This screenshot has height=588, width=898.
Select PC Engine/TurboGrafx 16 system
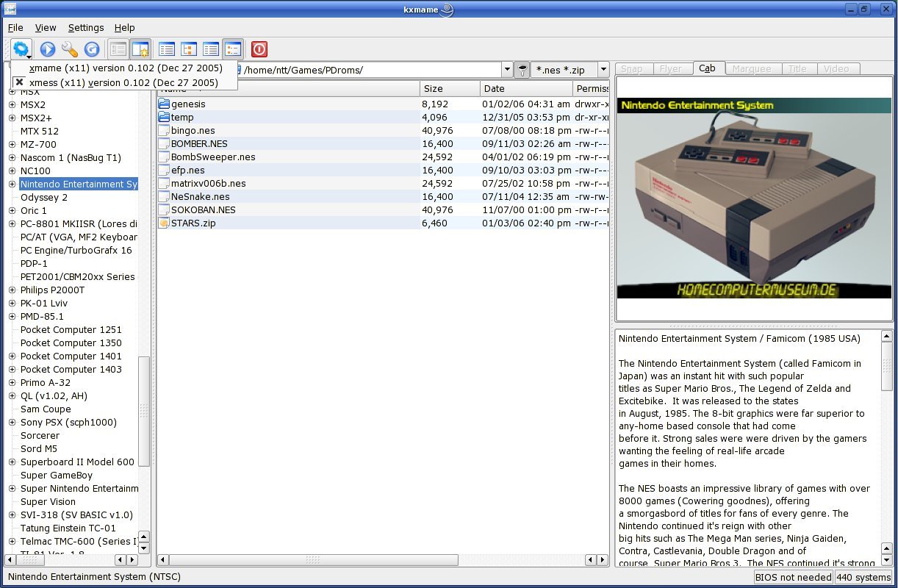click(x=76, y=251)
